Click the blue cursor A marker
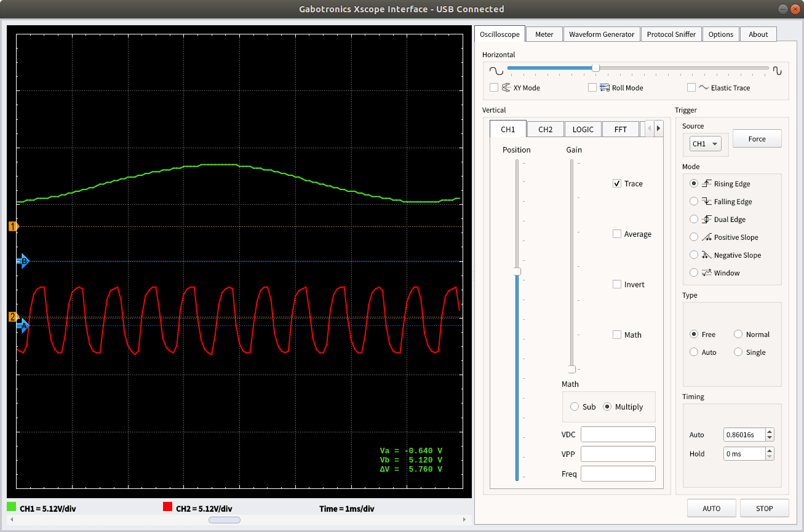804x532 pixels. (23, 326)
